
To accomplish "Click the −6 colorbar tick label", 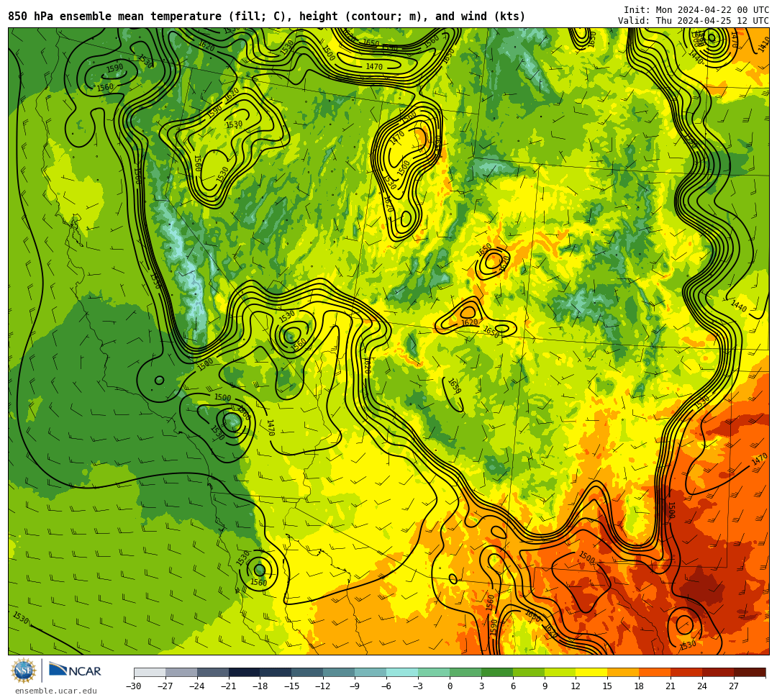I will click(x=386, y=686).
